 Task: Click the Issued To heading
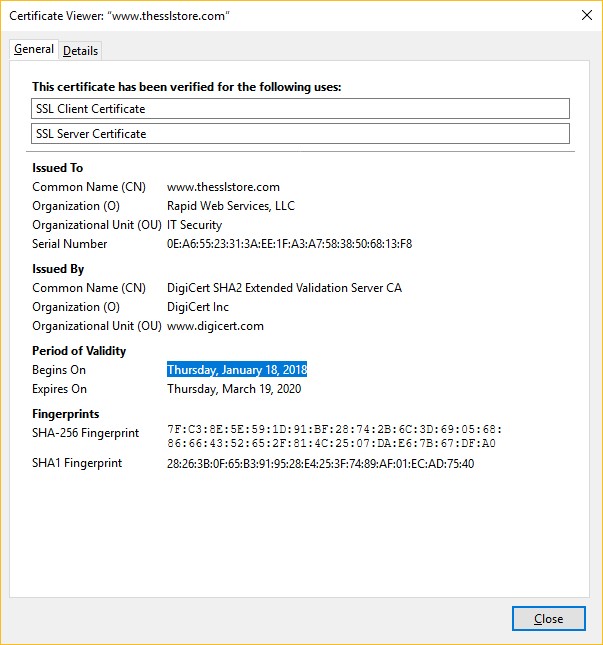pos(58,168)
